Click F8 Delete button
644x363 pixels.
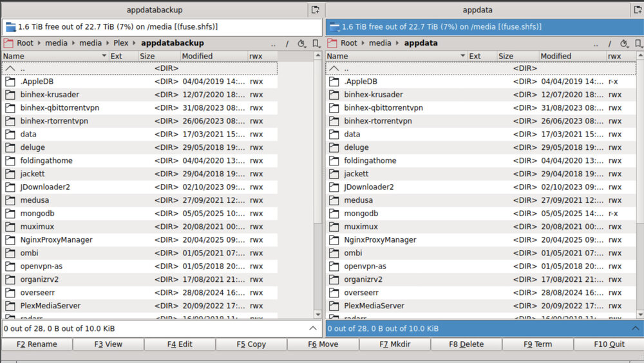coord(466,344)
